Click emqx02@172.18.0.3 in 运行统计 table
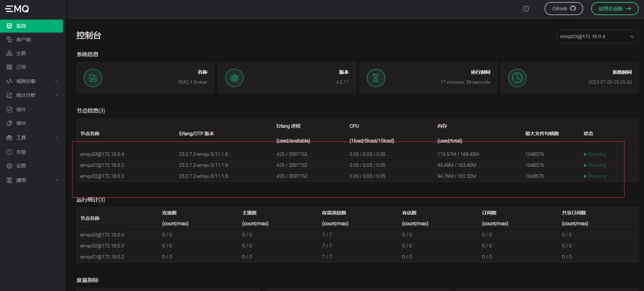The width and height of the screenshot is (644, 291). (x=102, y=246)
